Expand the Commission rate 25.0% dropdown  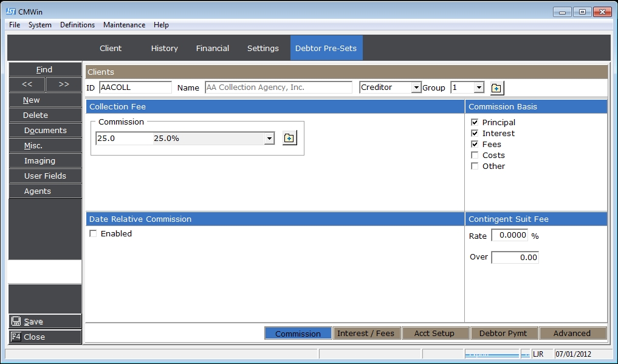(x=269, y=139)
